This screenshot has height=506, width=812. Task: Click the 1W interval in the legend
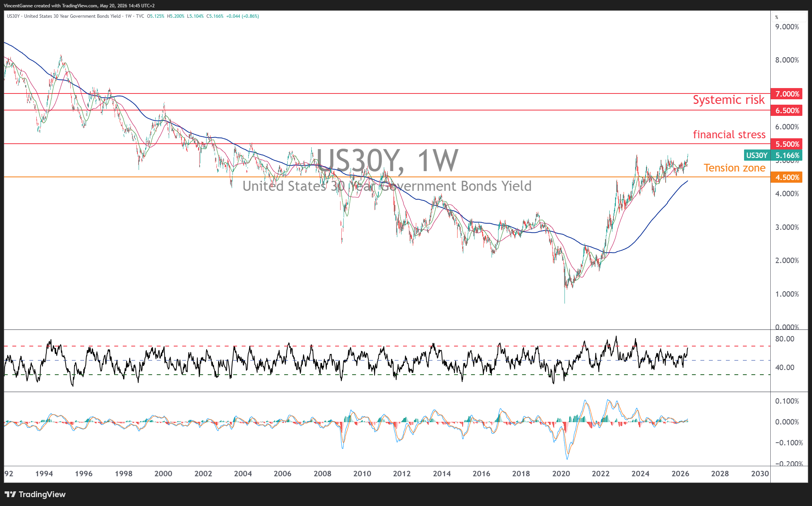coord(128,16)
